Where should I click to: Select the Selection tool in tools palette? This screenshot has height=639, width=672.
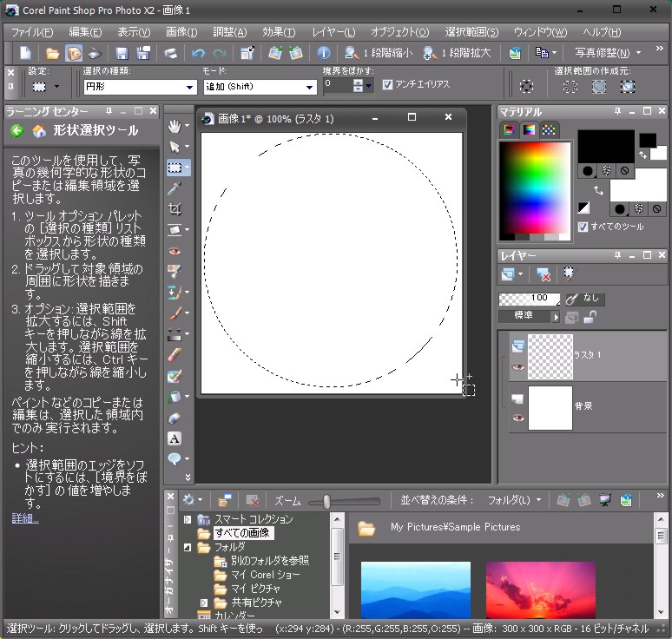175,168
